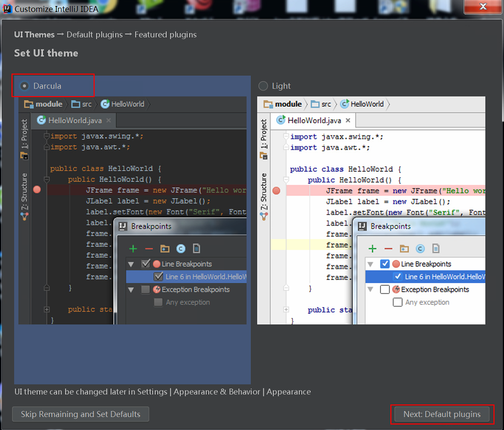Click the Featured plugins breadcrumb step
This screenshot has height=430, width=504.
(166, 35)
